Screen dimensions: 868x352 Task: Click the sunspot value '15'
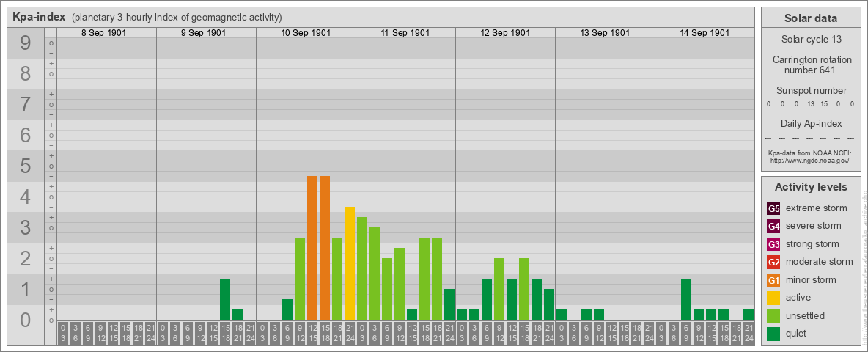point(824,104)
